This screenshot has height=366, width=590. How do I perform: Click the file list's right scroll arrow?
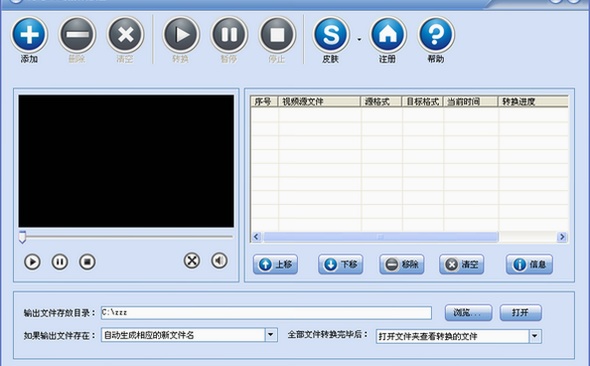562,237
